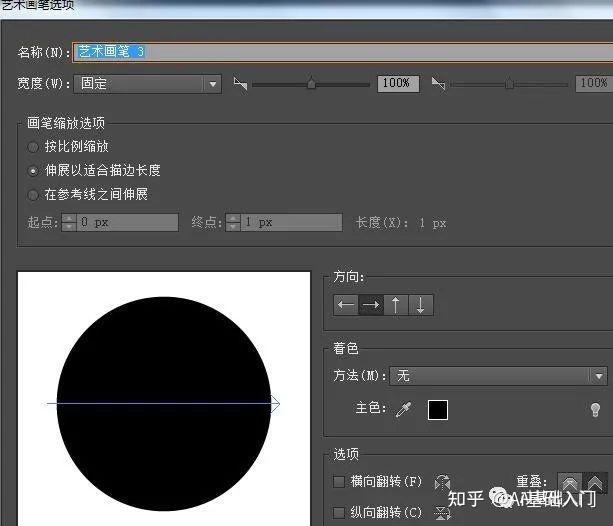Image resolution: width=613 pixels, height=526 pixels.
Task: Click the lightbulb tips icon
Action: 595,409
